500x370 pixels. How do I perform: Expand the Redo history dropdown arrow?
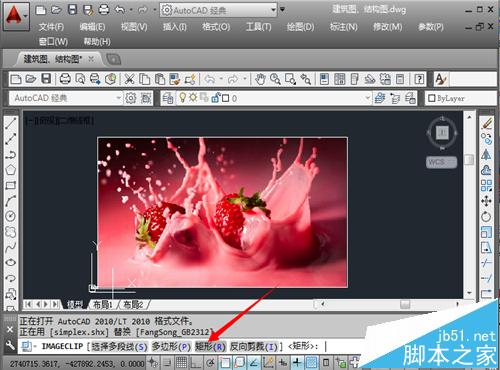[x=244, y=79]
